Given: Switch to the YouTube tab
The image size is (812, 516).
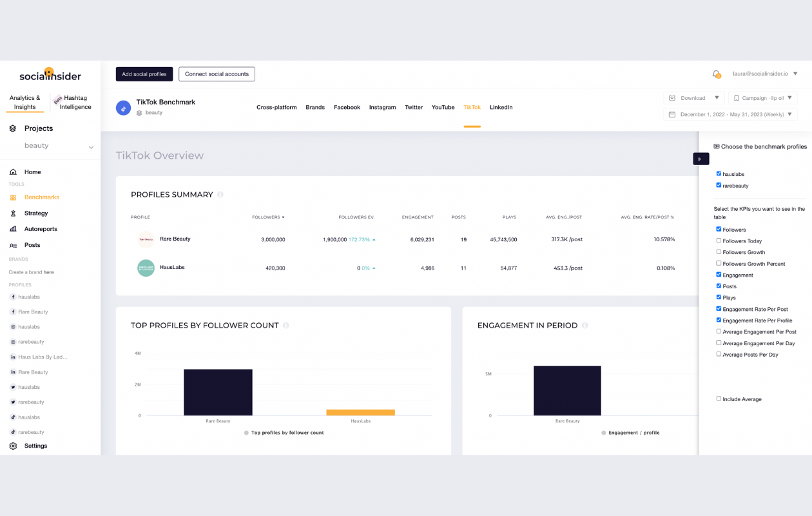Looking at the screenshot, I should tap(443, 108).
